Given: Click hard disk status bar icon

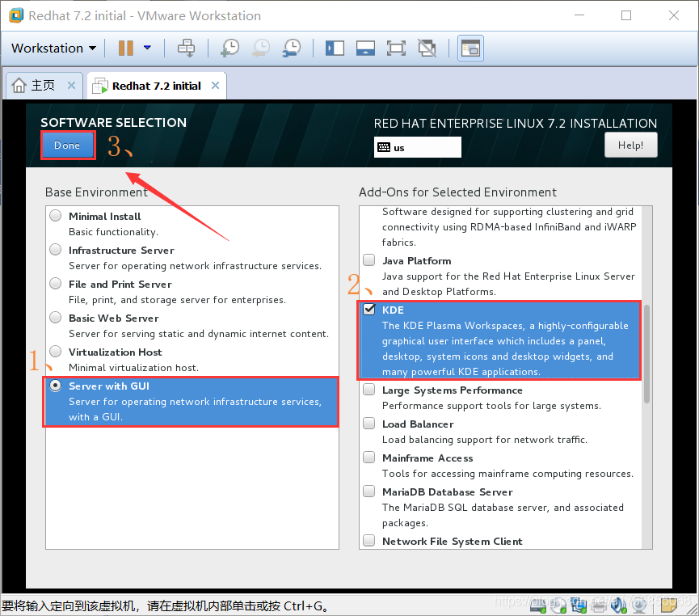Looking at the screenshot, I should click(538, 605).
